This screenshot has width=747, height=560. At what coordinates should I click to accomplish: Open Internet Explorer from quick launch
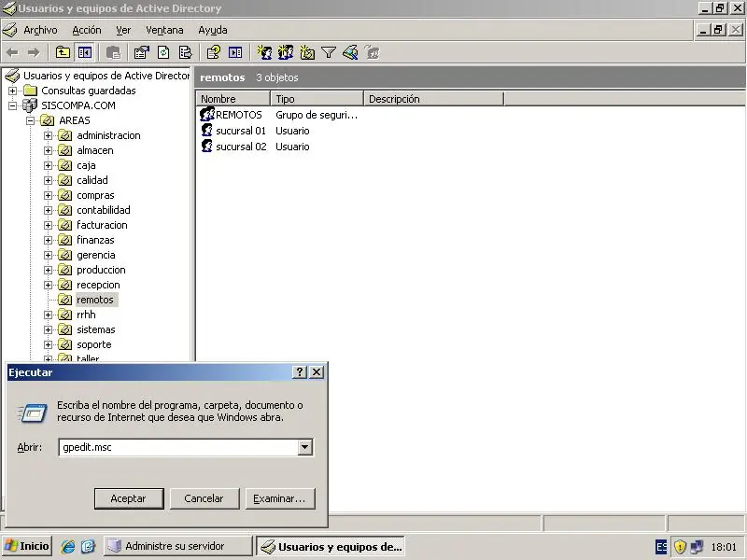[67, 546]
